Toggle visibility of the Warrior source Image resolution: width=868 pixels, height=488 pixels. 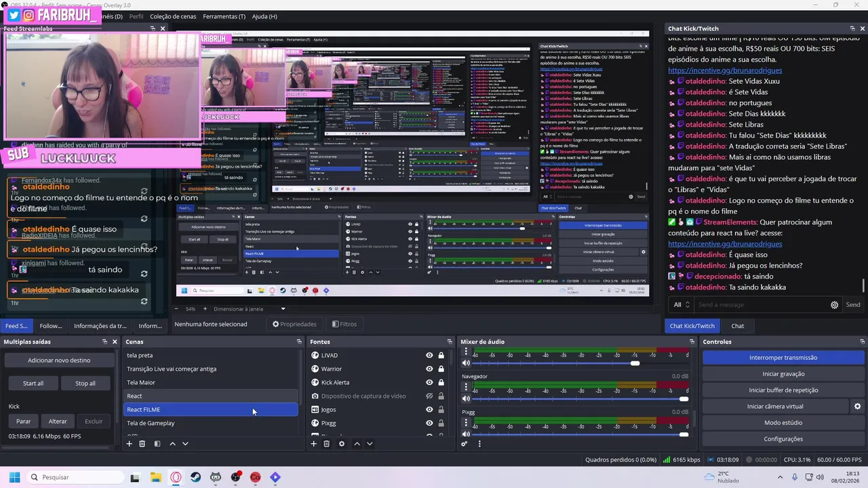click(429, 369)
